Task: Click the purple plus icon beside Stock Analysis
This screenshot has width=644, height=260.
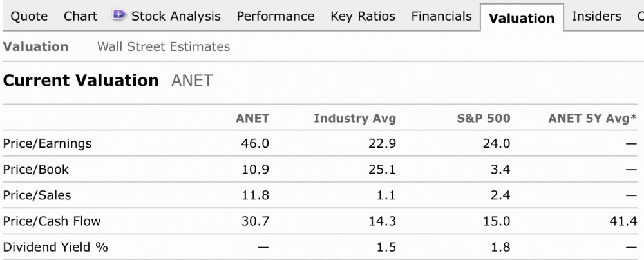Action: coord(119,15)
